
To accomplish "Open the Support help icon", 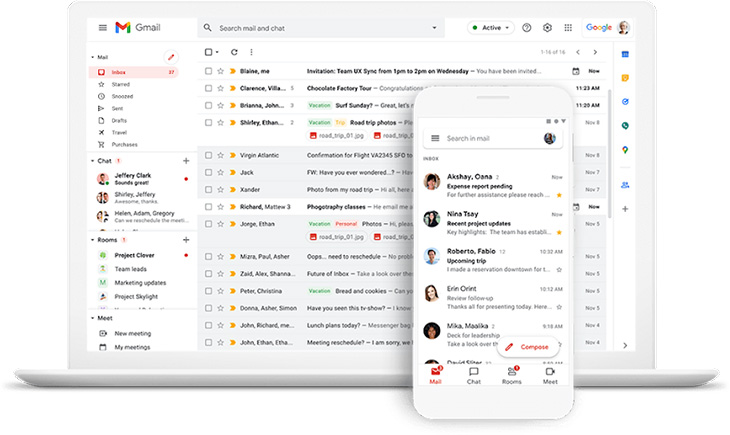I will (x=527, y=28).
